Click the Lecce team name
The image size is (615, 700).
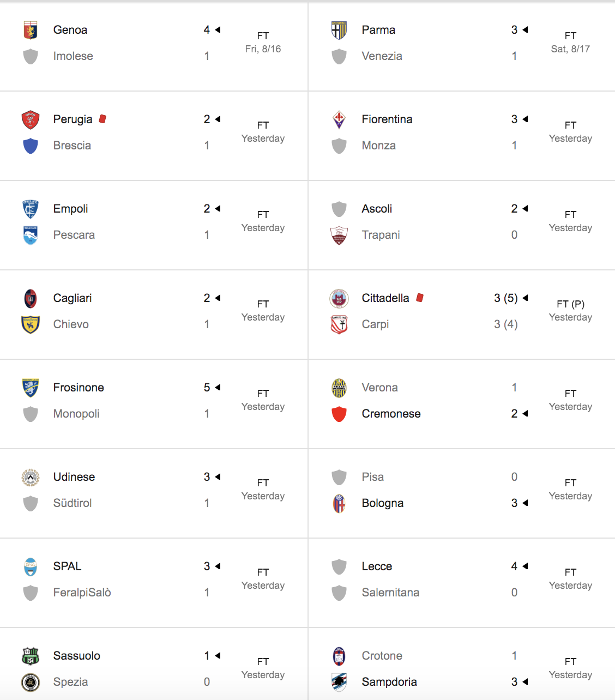(377, 566)
